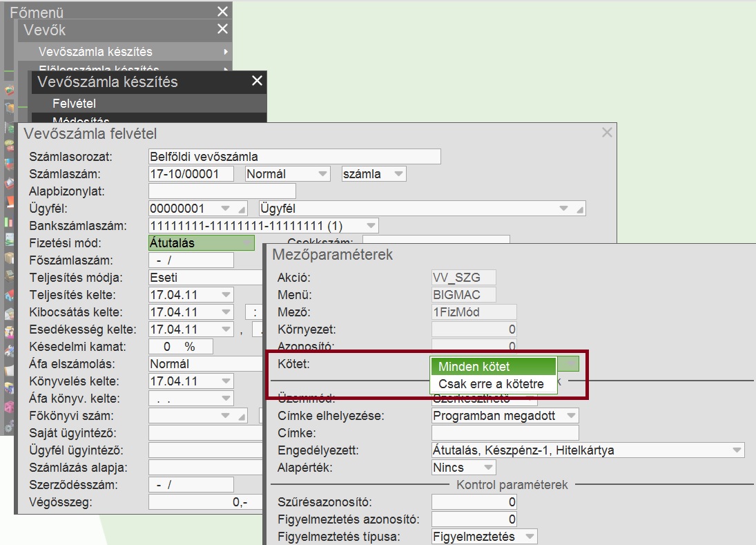Close the Vevőszámla készítés submenu with X

pos(257,82)
